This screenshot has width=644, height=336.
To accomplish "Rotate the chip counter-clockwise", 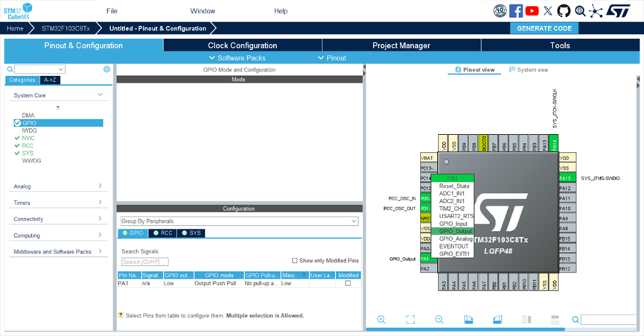I will point(497,320).
